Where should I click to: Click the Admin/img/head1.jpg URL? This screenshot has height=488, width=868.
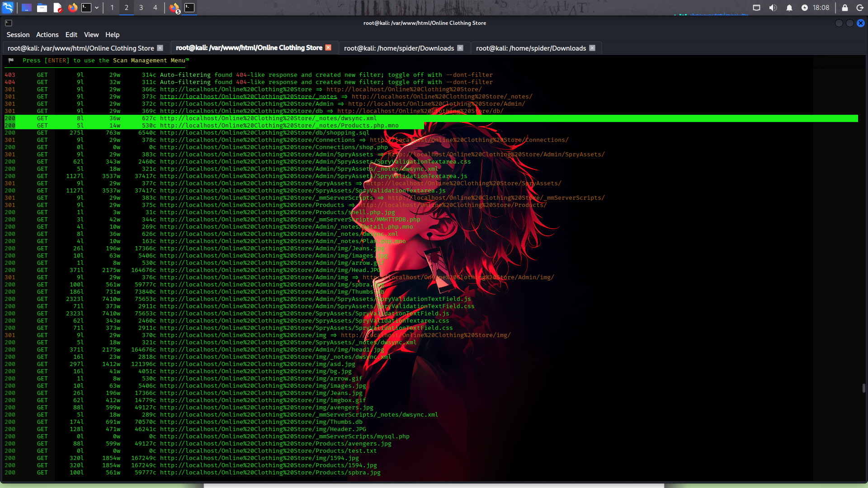(x=272, y=350)
